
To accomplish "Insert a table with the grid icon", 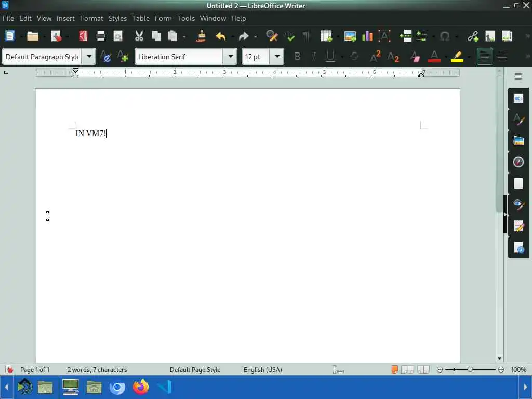I will (326, 36).
